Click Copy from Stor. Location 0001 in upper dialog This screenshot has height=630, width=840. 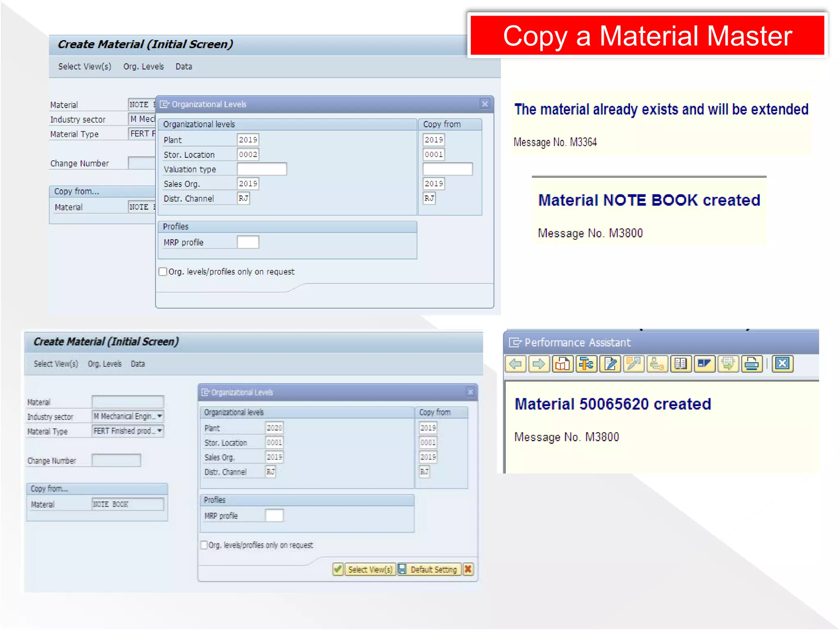434,155
